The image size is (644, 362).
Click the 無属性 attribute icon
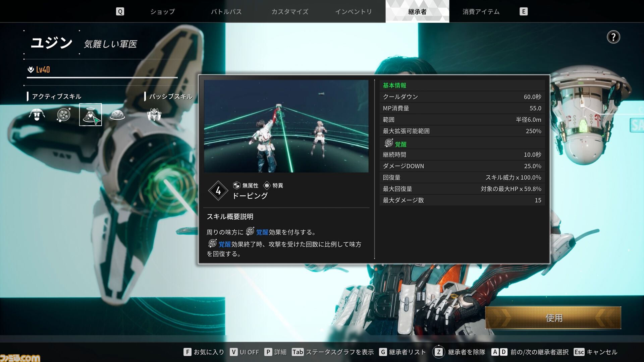236,185
